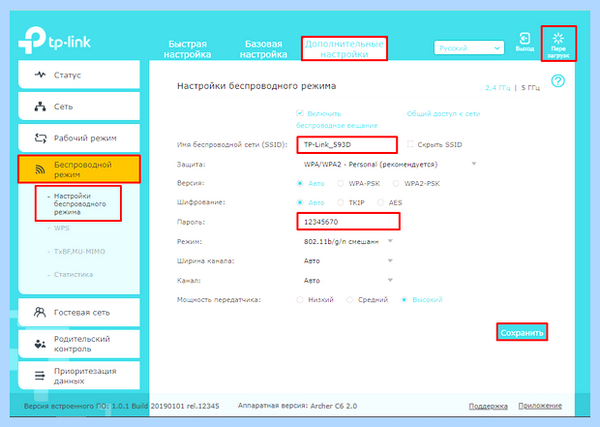
Task: Open the Режим 802.11b/g/n dropdown
Action: pos(348,241)
